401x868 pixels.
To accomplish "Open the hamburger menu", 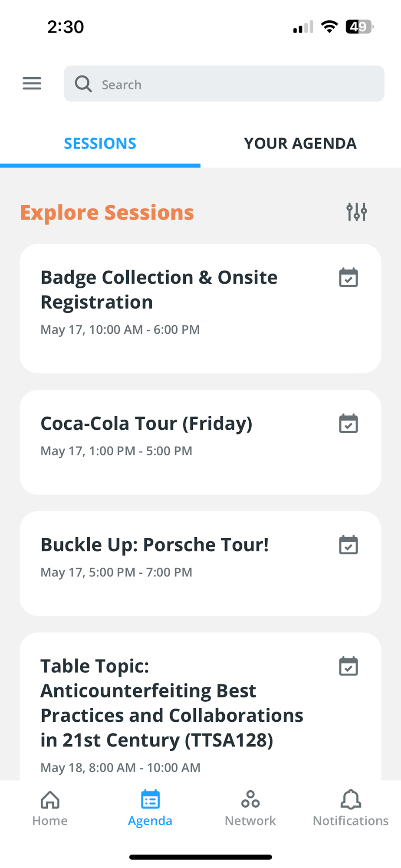I will point(32,83).
